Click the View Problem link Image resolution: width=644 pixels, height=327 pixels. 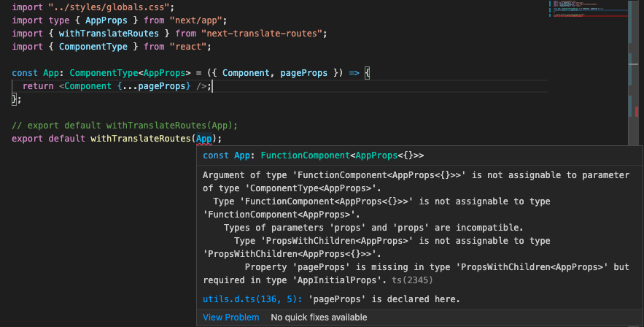[x=230, y=317]
